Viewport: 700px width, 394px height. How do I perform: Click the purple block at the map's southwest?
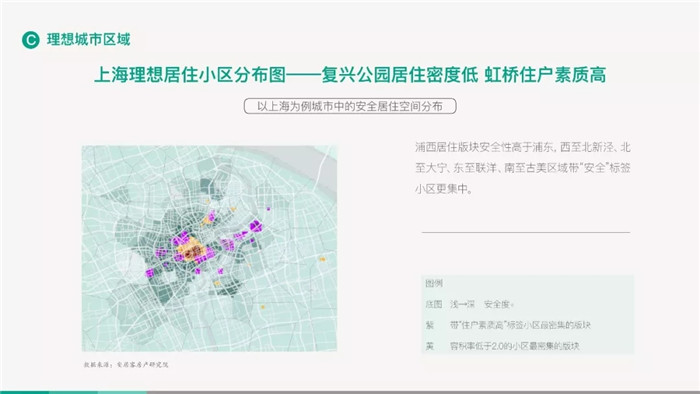point(150,272)
